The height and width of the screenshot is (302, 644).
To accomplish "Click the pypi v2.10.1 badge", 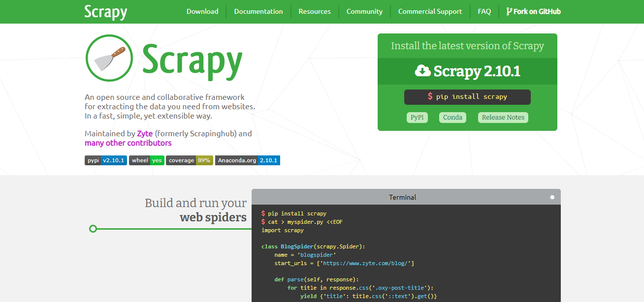I will [x=106, y=160].
